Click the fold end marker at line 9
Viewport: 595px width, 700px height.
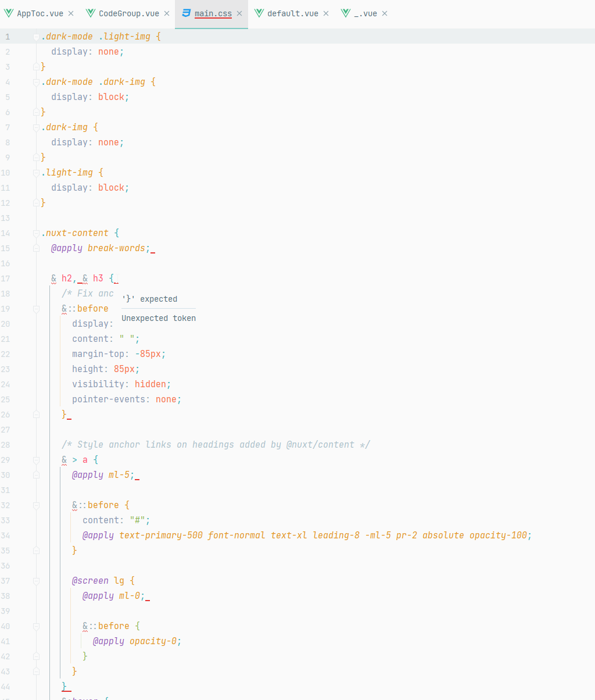point(35,157)
